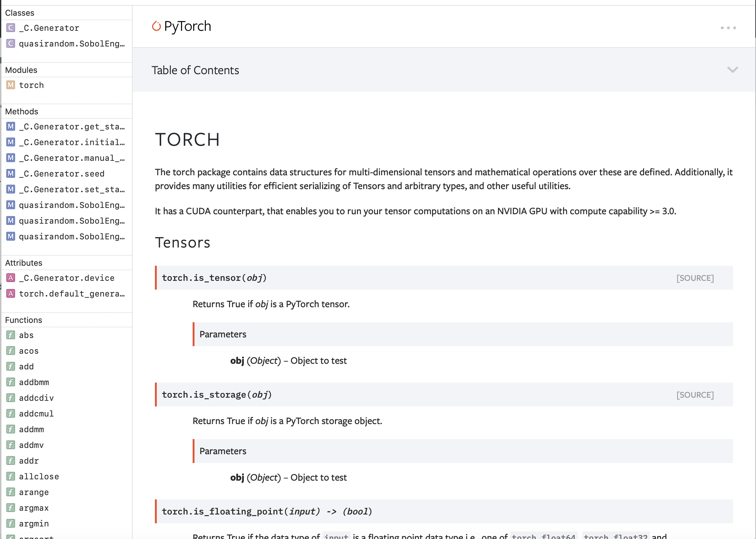Select the torch module entry
The width and height of the screenshot is (756, 539).
[31, 85]
